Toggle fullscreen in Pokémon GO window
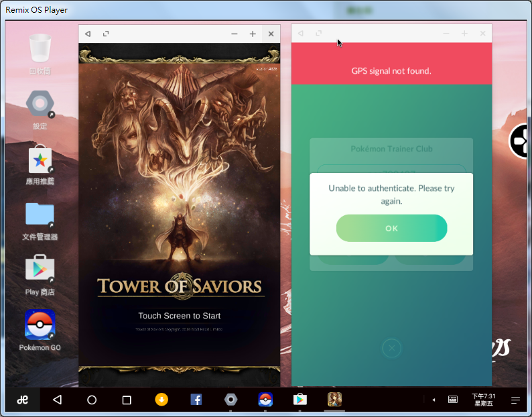The height and width of the screenshot is (417, 532). pos(318,34)
